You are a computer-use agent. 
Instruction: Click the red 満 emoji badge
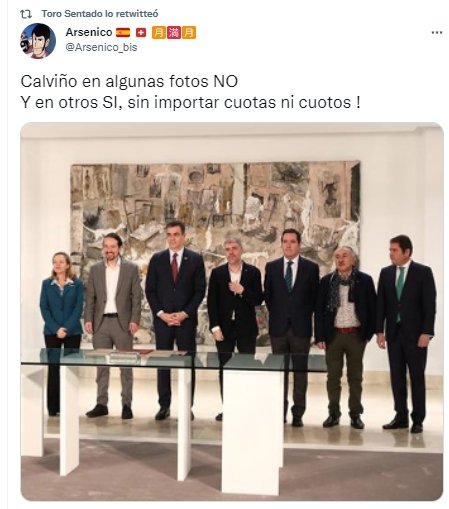pyautogui.click(x=174, y=33)
